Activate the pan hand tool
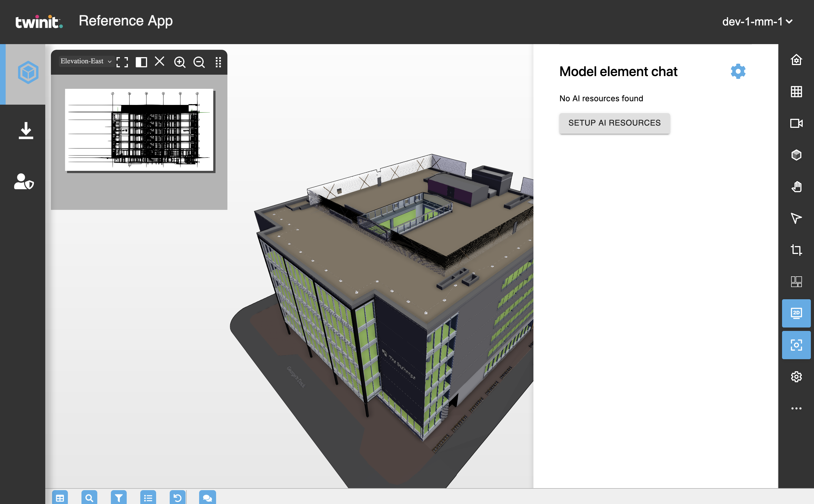Viewport: 814px width, 504px height. (796, 187)
